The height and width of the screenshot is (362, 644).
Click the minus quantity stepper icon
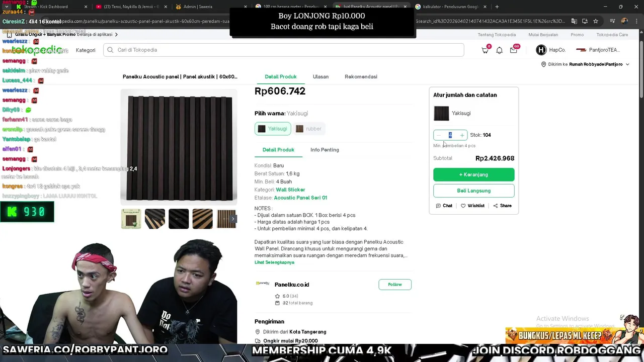(x=439, y=135)
